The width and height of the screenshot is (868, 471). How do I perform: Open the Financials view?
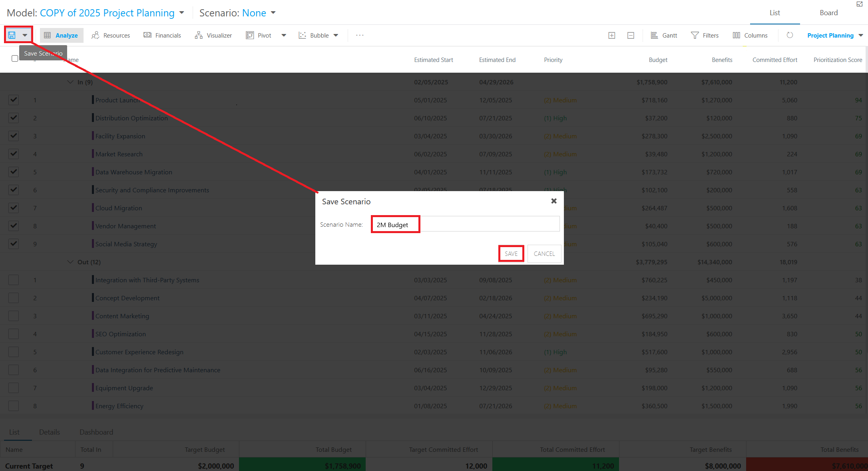[x=162, y=35]
